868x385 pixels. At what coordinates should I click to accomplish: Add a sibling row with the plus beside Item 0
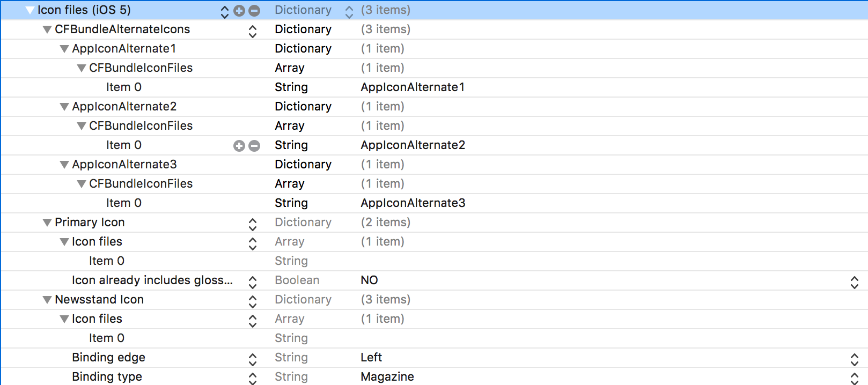[239, 145]
